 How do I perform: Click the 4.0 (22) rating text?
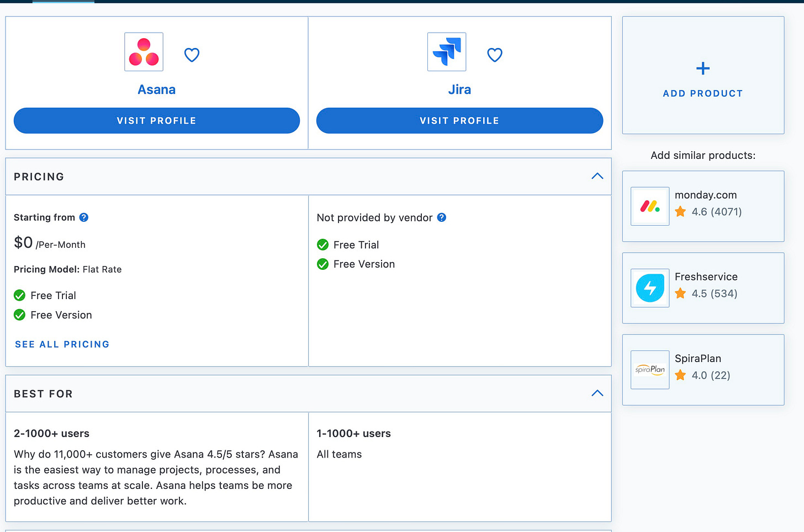pos(711,375)
